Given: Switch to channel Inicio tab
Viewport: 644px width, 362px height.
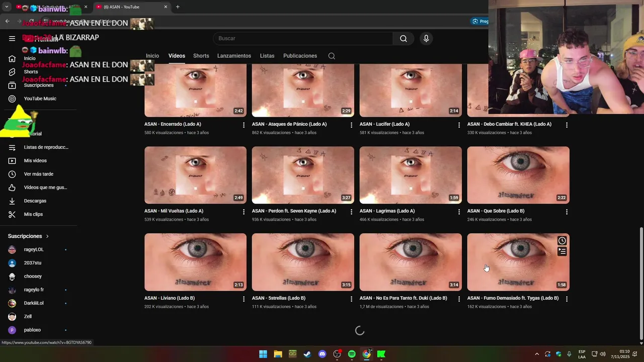Looking at the screenshot, I should pos(152,56).
